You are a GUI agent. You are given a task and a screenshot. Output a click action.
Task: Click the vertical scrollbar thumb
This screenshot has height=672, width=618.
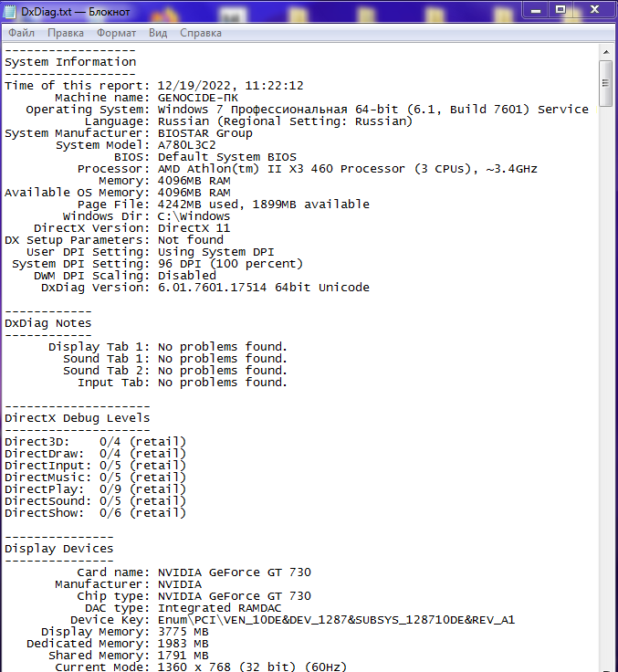606,83
